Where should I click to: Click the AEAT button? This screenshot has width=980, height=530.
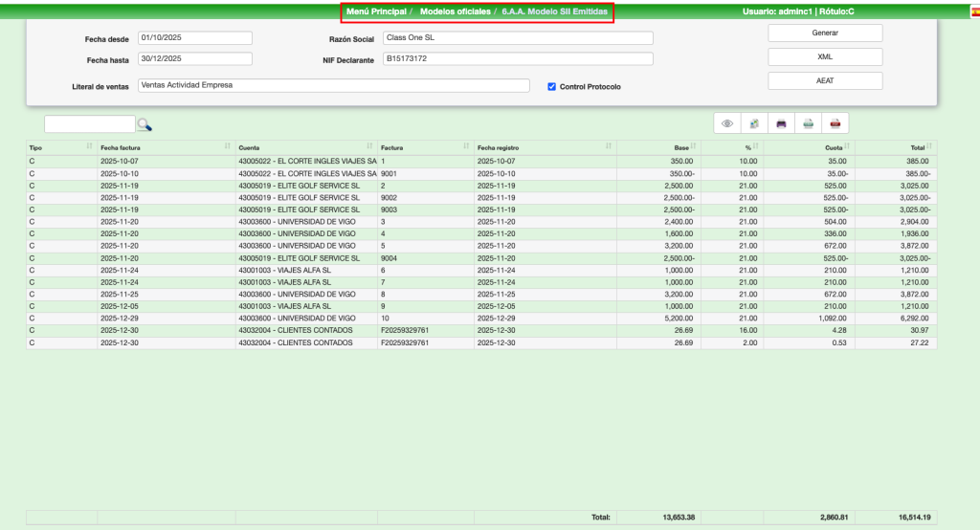pos(824,80)
